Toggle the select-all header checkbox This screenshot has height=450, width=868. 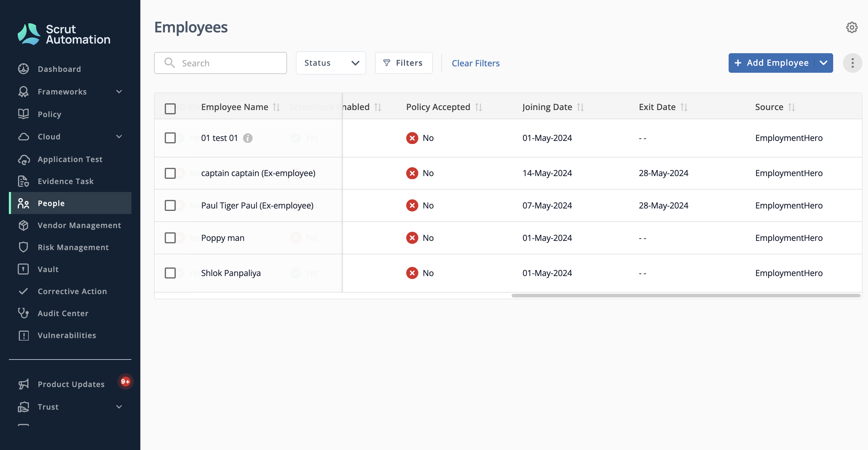[x=170, y=109]
